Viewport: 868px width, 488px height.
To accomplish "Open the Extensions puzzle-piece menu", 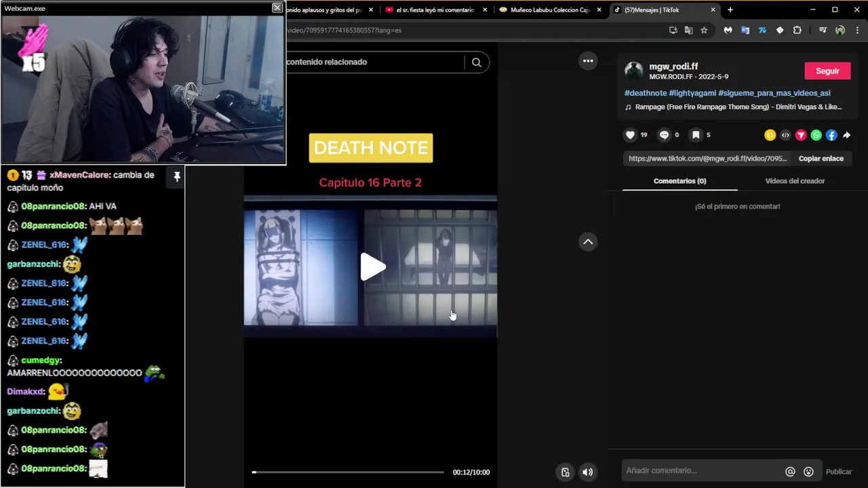I will click(x=797, y=30).
